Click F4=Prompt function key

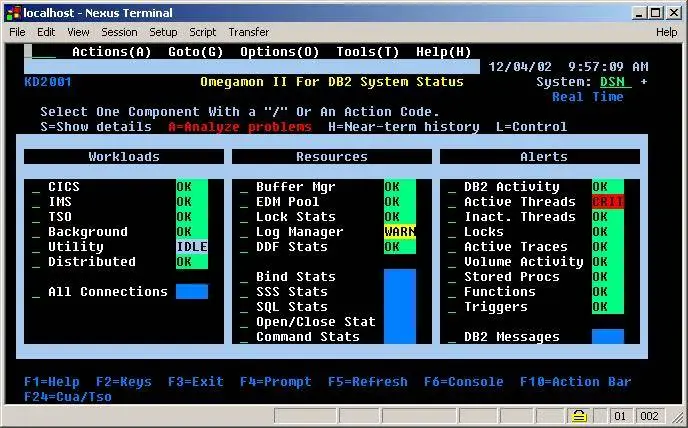276,382
